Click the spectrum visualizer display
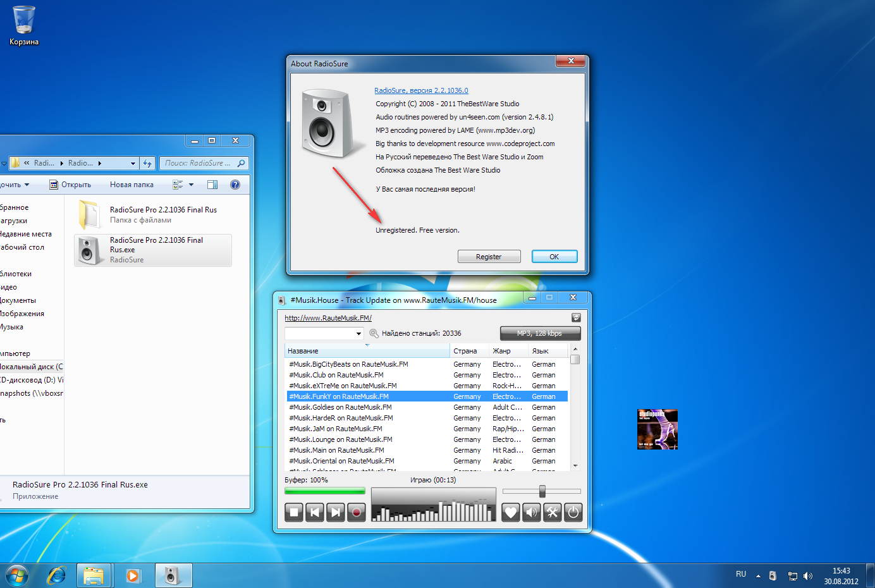 tap(434, 505)
